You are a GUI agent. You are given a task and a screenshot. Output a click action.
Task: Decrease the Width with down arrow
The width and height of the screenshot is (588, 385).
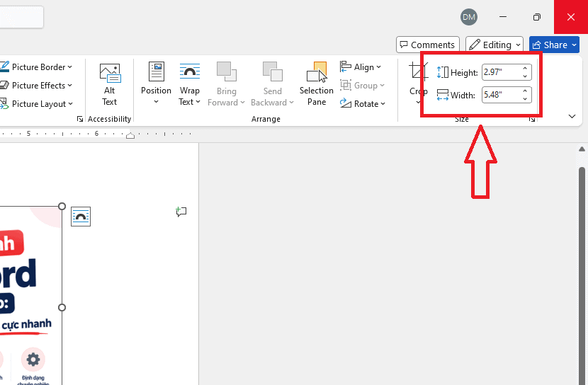click(525, 98)
